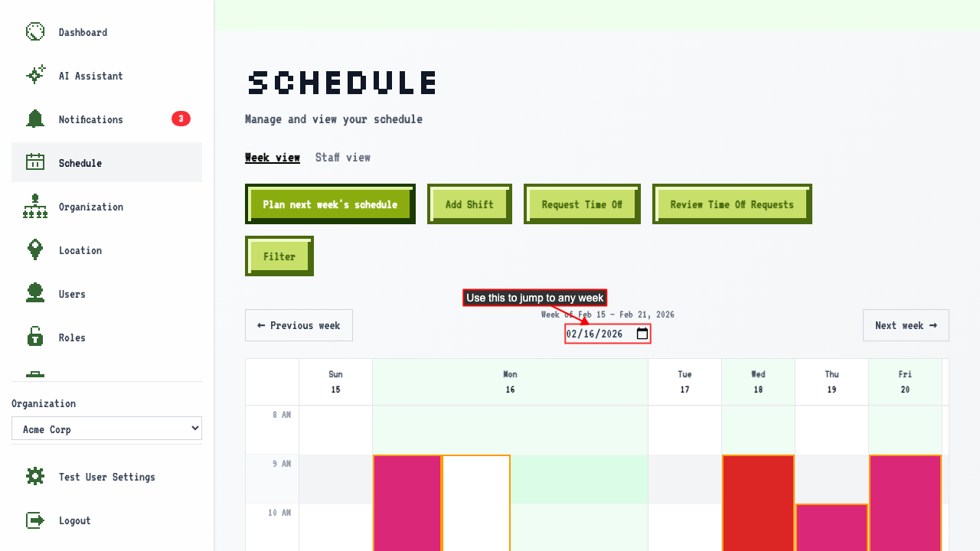980x551 pixels.
Task: Open the Filter options button
Action: point(279,256)
